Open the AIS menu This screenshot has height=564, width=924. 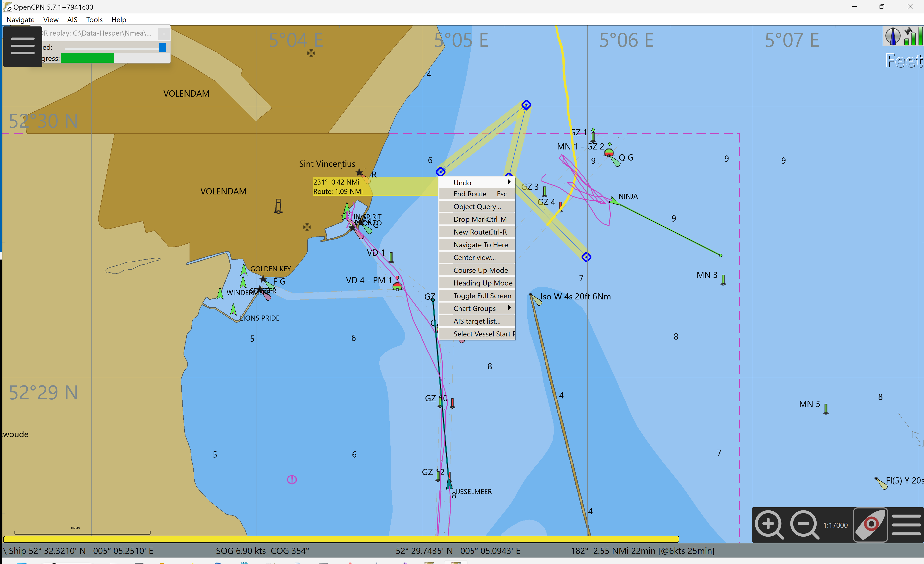click(x=72, y=19)
